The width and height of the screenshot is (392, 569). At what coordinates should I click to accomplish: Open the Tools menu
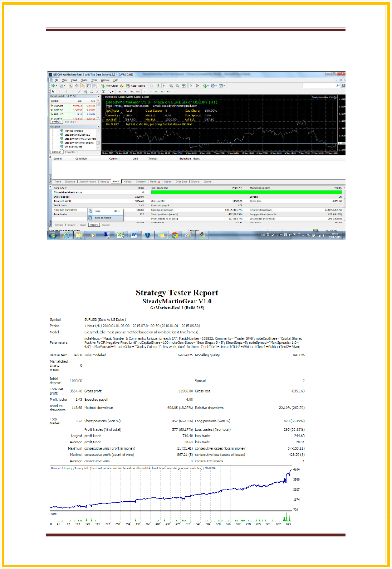(x=94, y=80)
